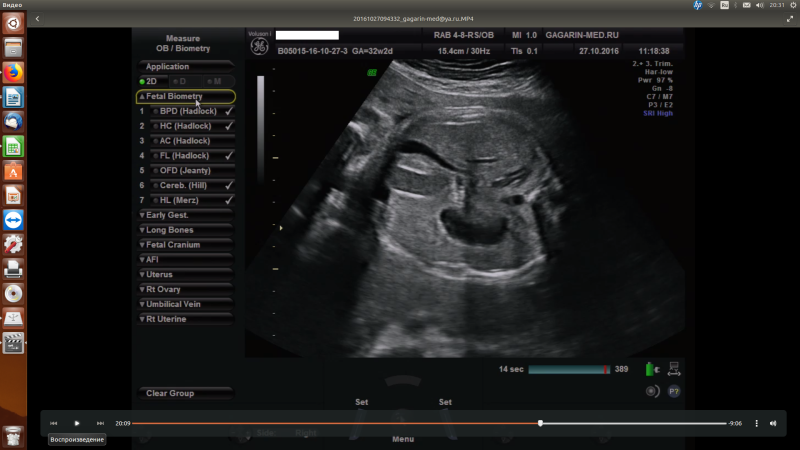Launch TeamViewer from the dock

tap(13, 220)
